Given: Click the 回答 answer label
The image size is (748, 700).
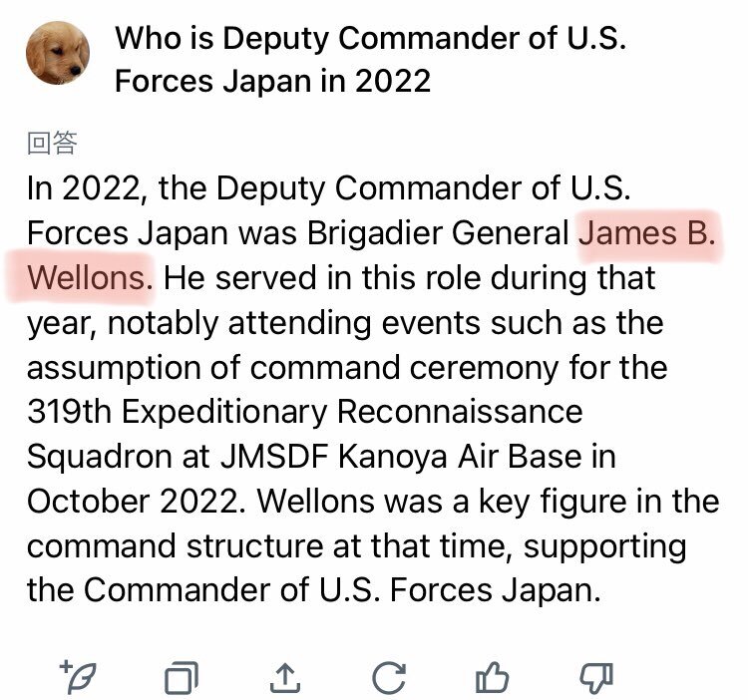Looking at the screenshot, I should [52, 143].
